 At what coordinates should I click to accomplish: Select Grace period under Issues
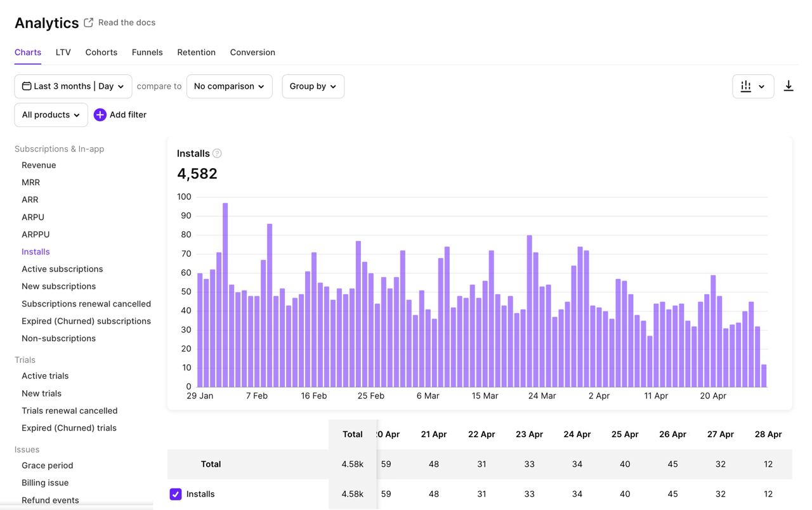coord(47,465)
